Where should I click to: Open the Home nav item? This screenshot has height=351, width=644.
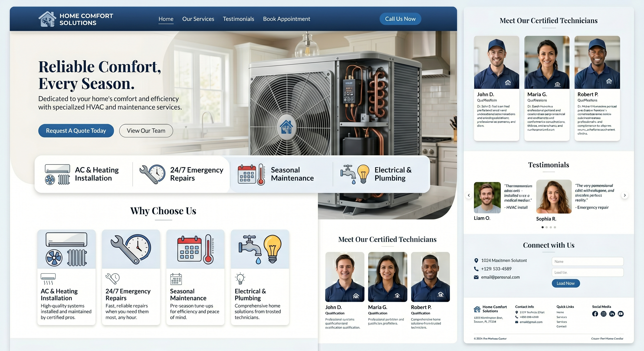coord(166,19)
